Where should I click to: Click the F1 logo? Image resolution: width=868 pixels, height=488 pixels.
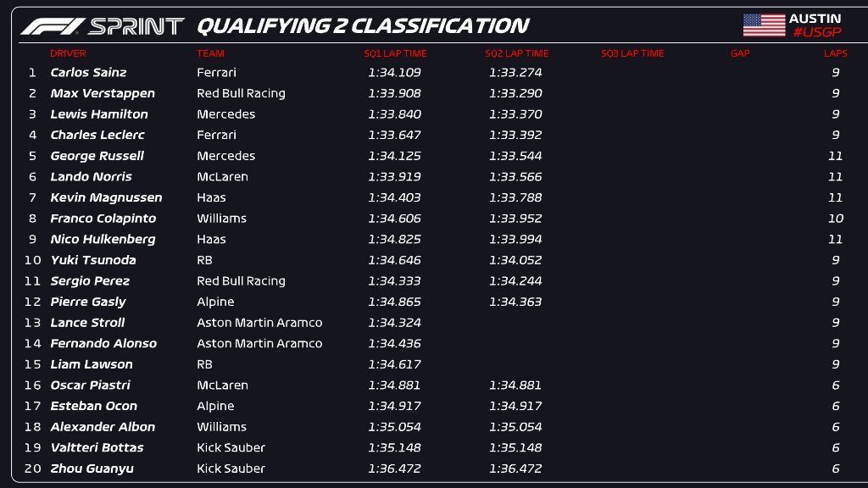click(52, 26)
